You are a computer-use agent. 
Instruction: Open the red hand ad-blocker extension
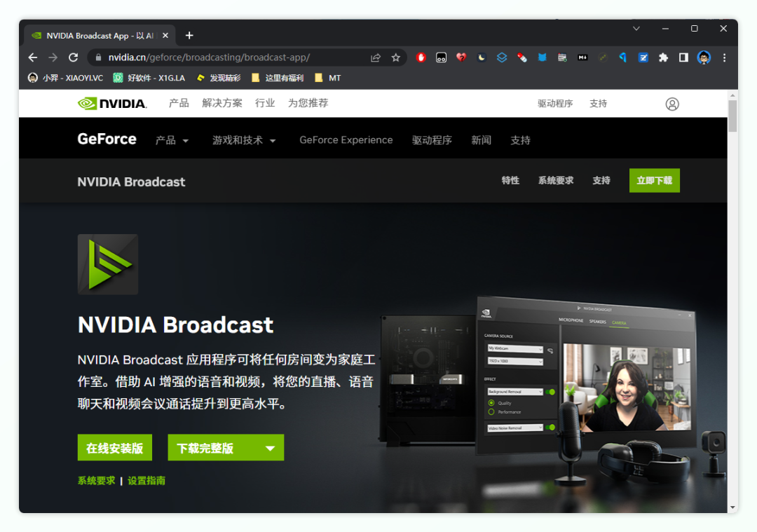coord(421,58)
